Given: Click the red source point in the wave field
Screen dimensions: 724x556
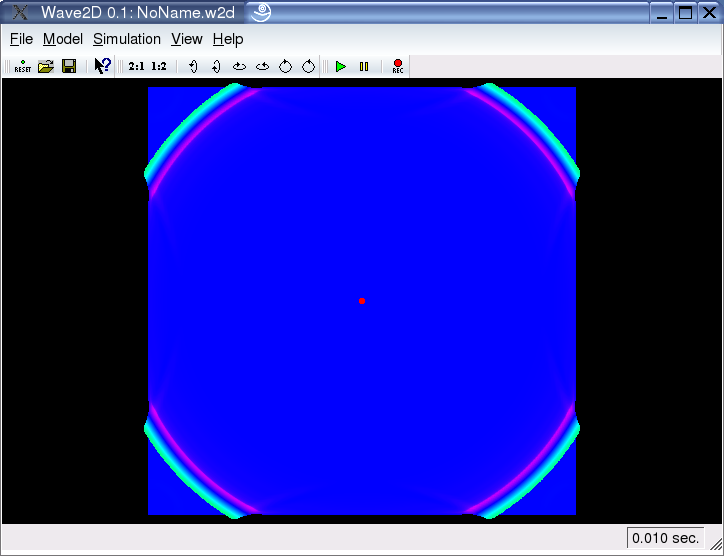Looking at the screenshot, I should coord(362,301).
